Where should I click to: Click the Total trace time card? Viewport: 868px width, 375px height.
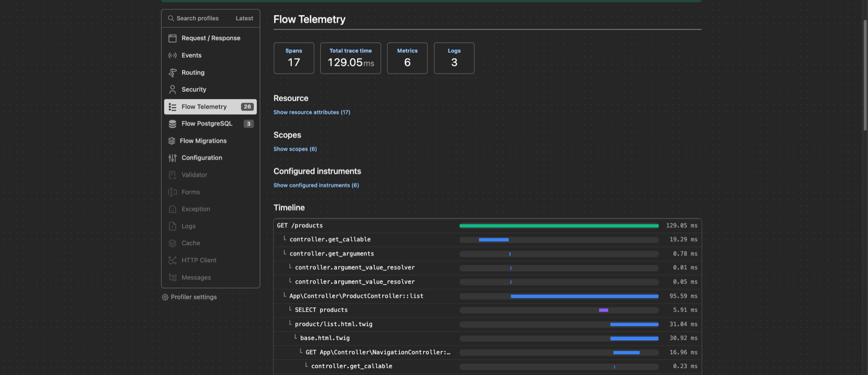coord(350,58)
